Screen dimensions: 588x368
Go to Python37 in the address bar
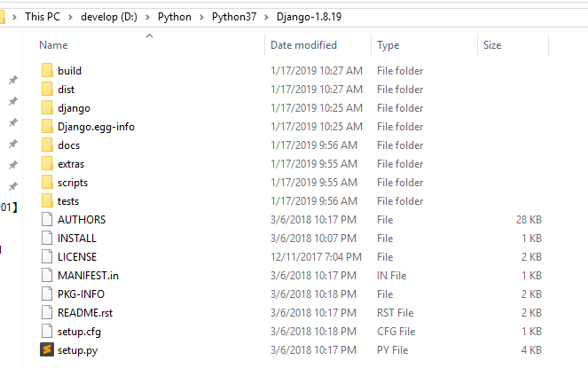[234, 17]
